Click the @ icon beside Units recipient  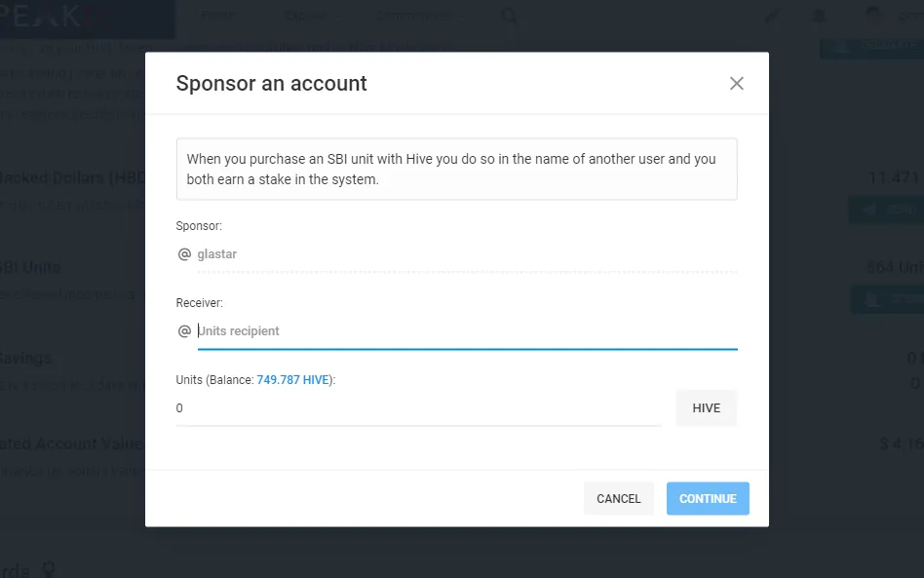click(x=184, y=331)
